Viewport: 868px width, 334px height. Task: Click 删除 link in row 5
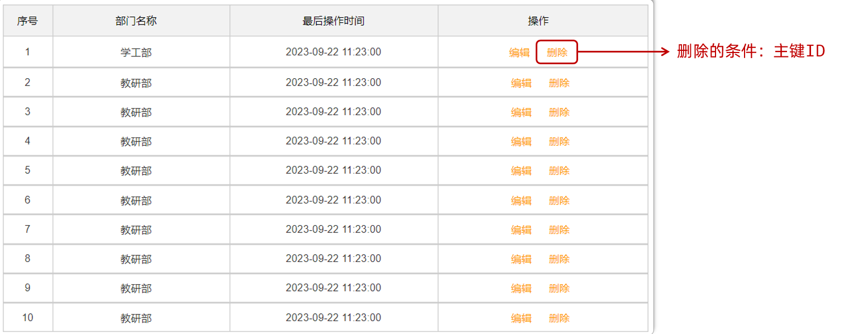pos(559,171)
